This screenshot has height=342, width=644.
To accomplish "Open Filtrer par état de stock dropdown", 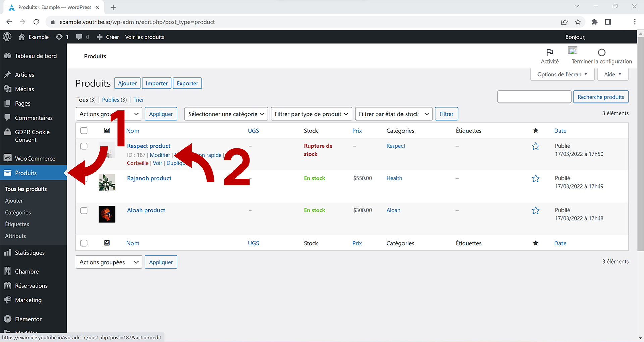I will [x=393, y=114].
